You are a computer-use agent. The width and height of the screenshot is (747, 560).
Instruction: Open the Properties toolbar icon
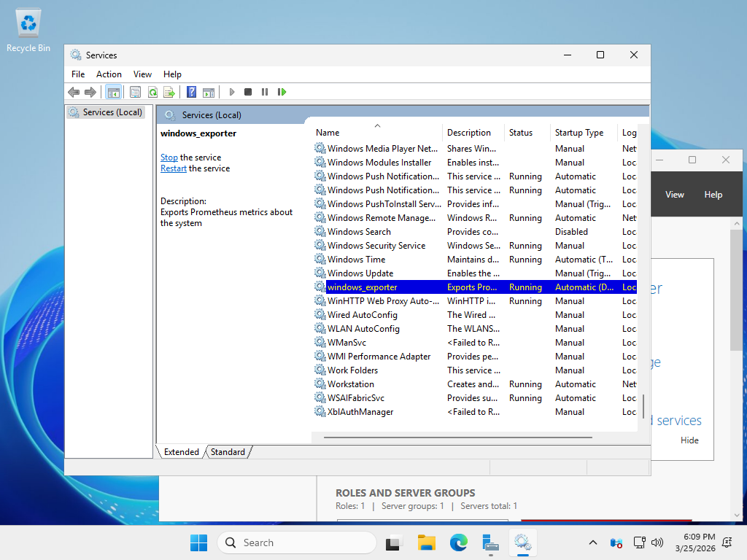[x=135, y=92]
